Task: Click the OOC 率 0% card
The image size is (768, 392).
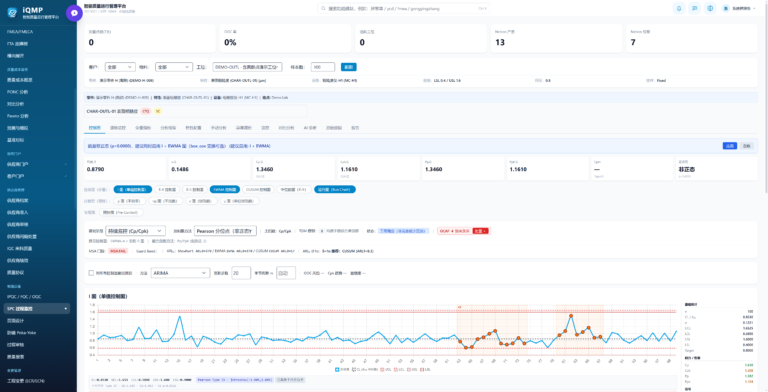Action: point(285,39)
